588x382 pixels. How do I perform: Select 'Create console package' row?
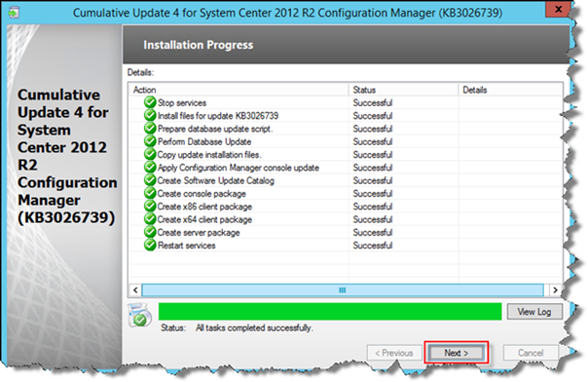(202, 194)
